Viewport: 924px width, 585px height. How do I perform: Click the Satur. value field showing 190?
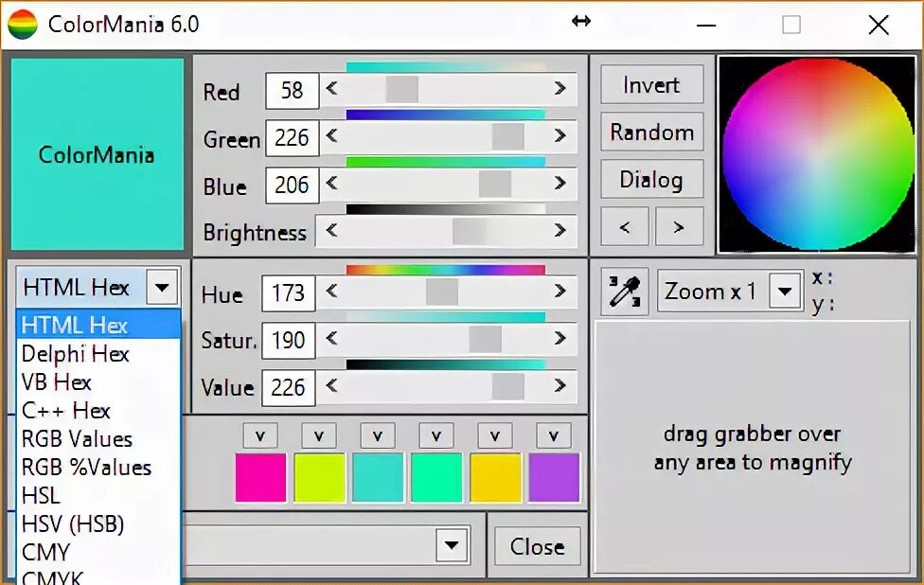[x=289, y=340]
